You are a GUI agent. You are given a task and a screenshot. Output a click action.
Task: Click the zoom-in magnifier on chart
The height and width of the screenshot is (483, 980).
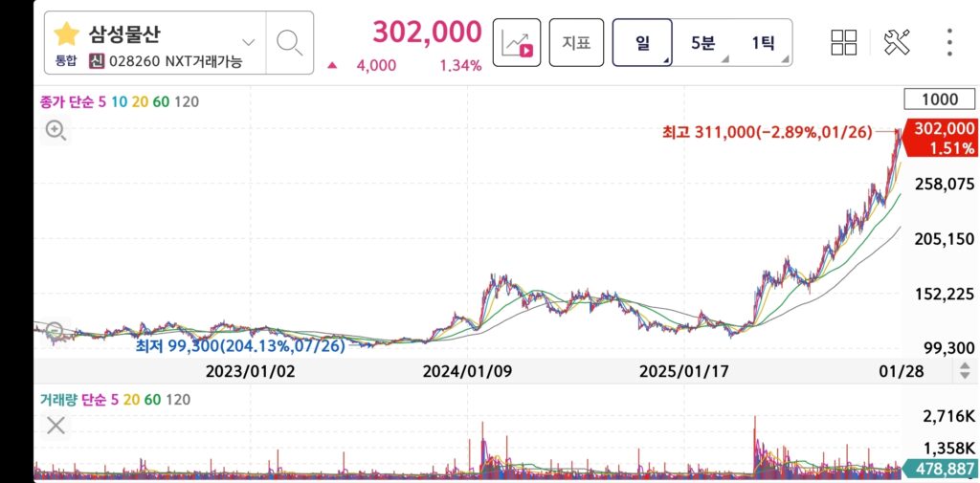click(x=56, y=131)
